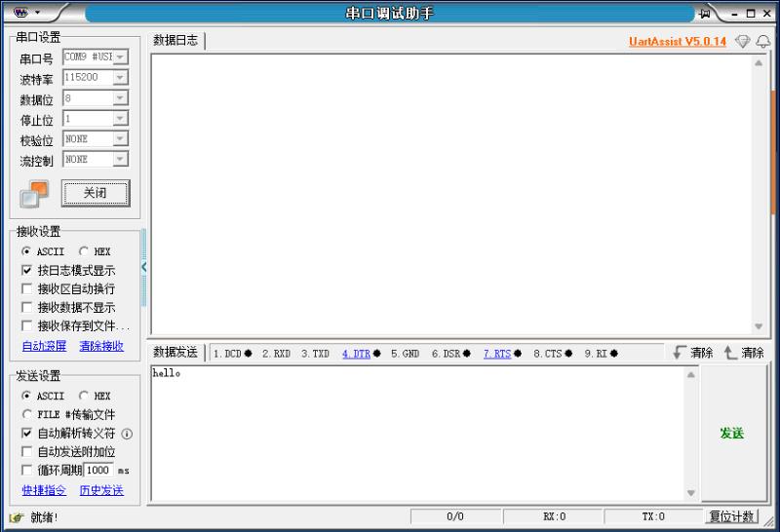780x532 pixels.
Task: Click the notification bell icon
Action: 762,42
